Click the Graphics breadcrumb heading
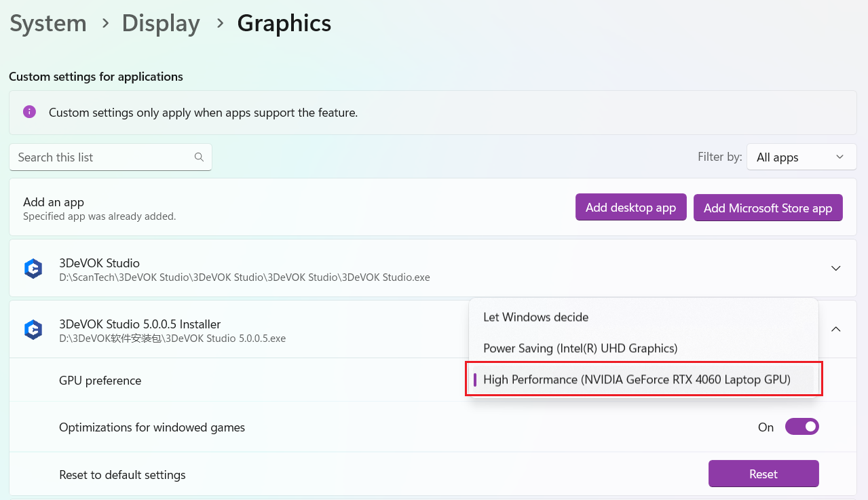Image resolution: width=868 pixels, height=500 pixels. click(x=284, y=23)
